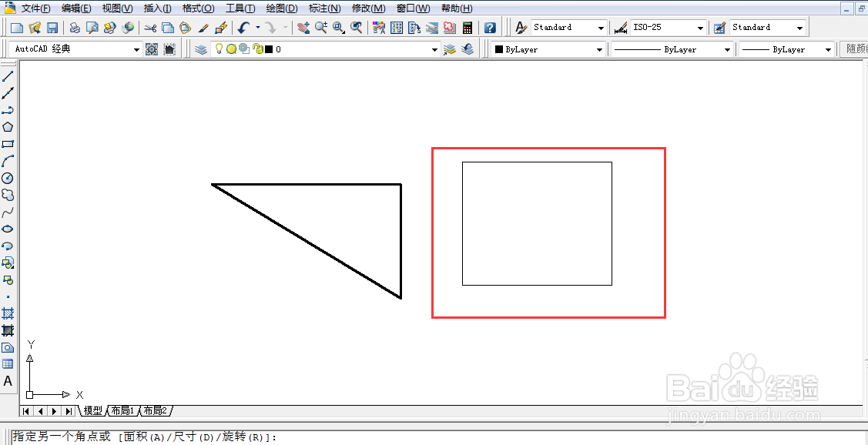Expand the undo history arrow
868x445 pixels.
tap(257, 28)
